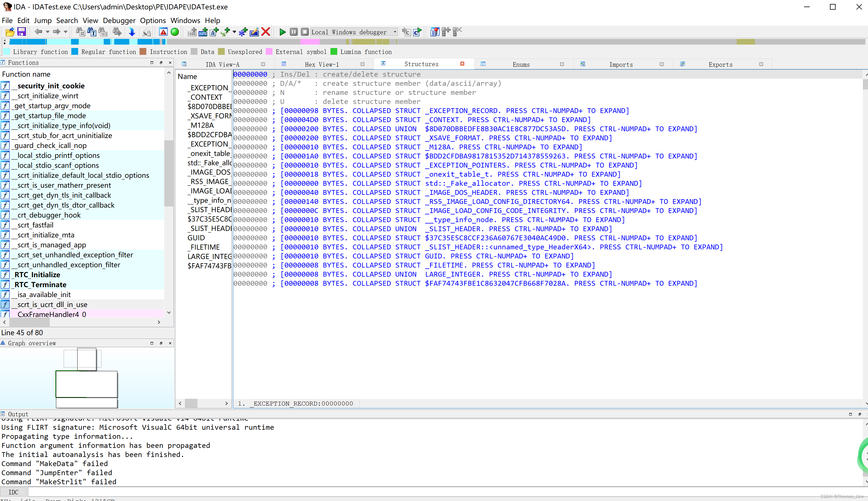Close the Graph overview panel

[x=170, y=343]
